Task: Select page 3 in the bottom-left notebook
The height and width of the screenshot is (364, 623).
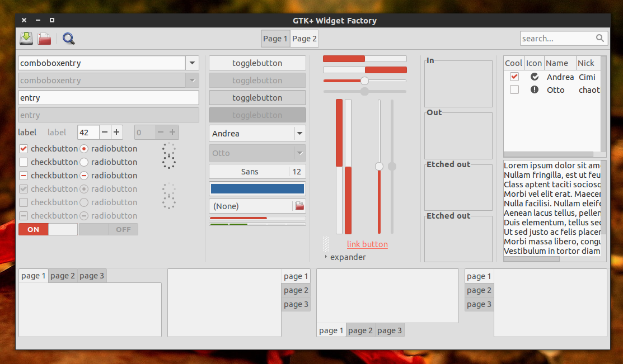Action: pos(91,275)
